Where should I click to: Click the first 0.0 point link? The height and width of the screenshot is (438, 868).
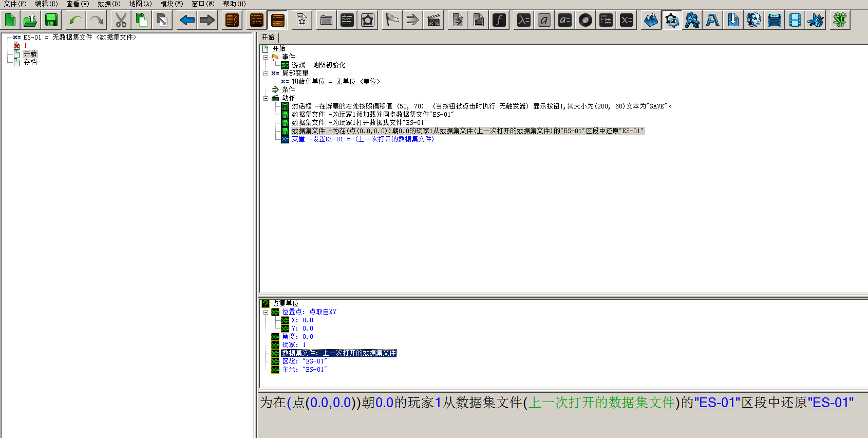(319, 403)
